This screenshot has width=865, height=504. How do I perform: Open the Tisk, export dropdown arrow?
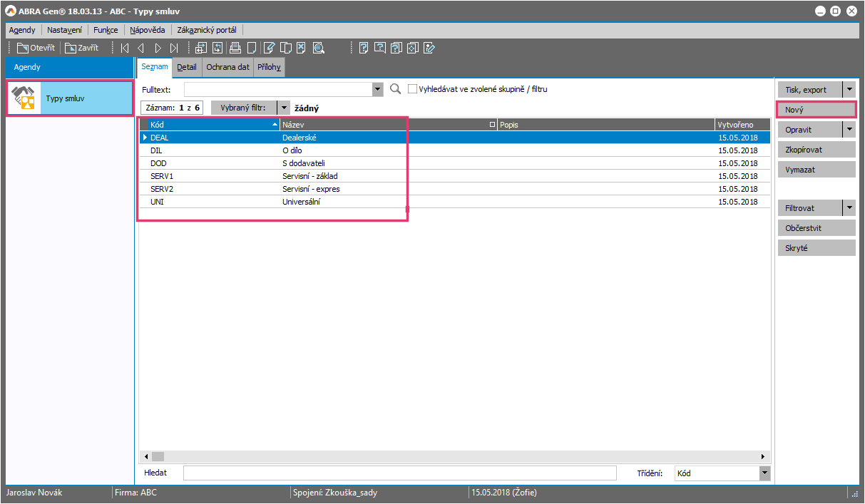click(849, 90)
